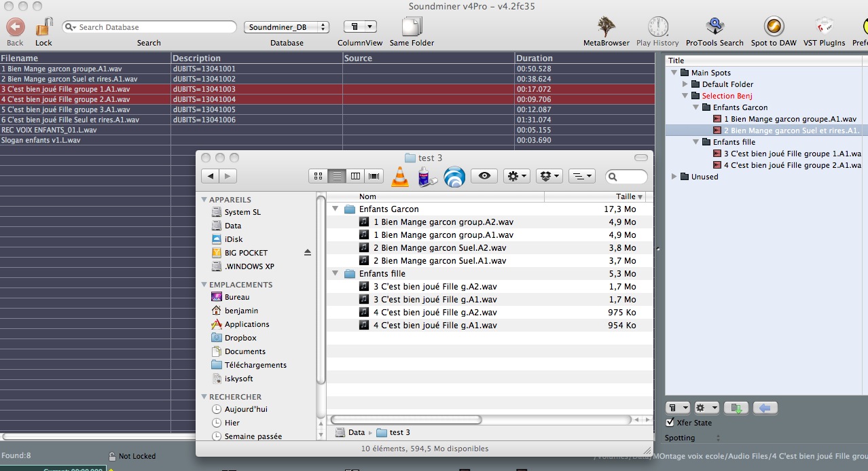
Task: Expand the Unused folder in spots tree
Action: [674, 177]
